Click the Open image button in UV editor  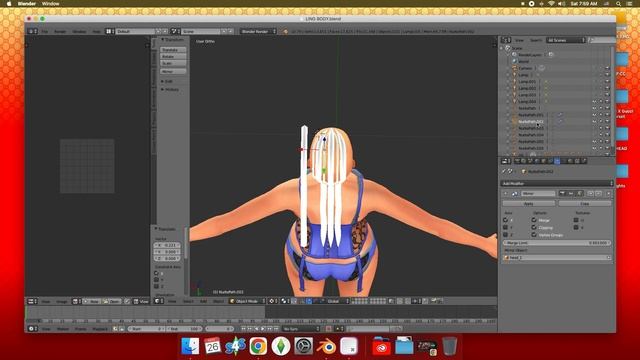click(x=111, y=301)
